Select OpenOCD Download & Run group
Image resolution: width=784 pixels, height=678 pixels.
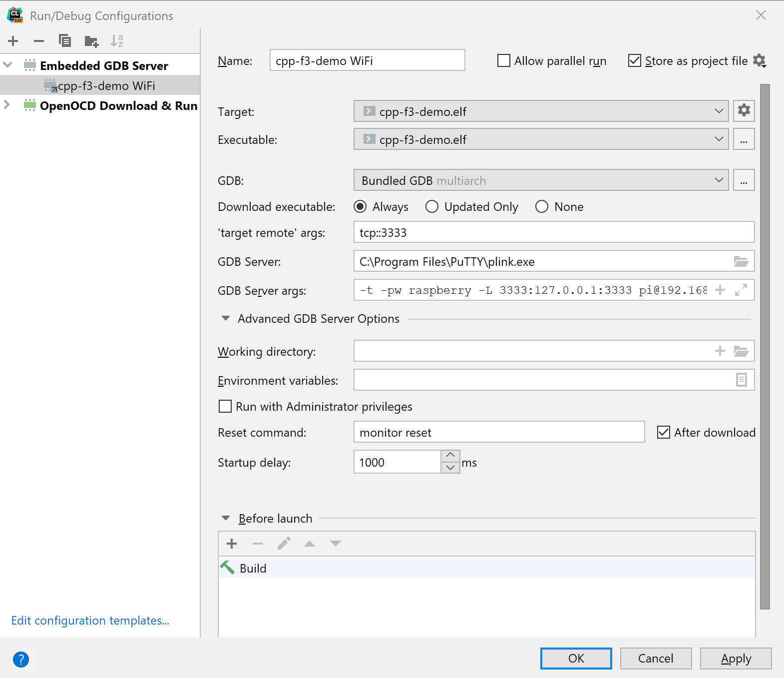point(118,106)
